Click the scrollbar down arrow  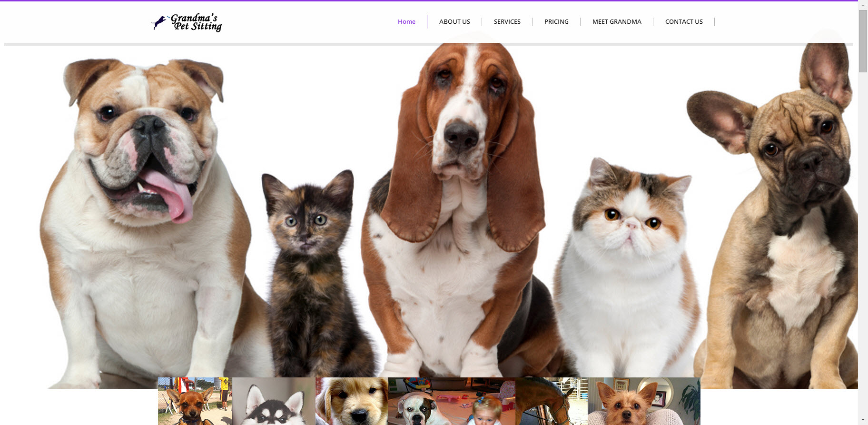(863, 420)
